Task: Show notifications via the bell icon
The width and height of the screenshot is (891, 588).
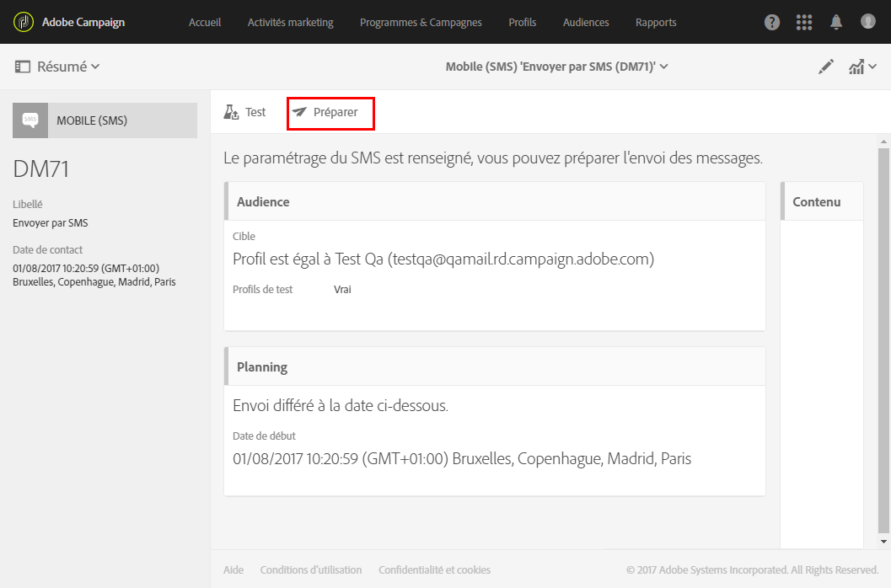Action: tap(836, 22)
